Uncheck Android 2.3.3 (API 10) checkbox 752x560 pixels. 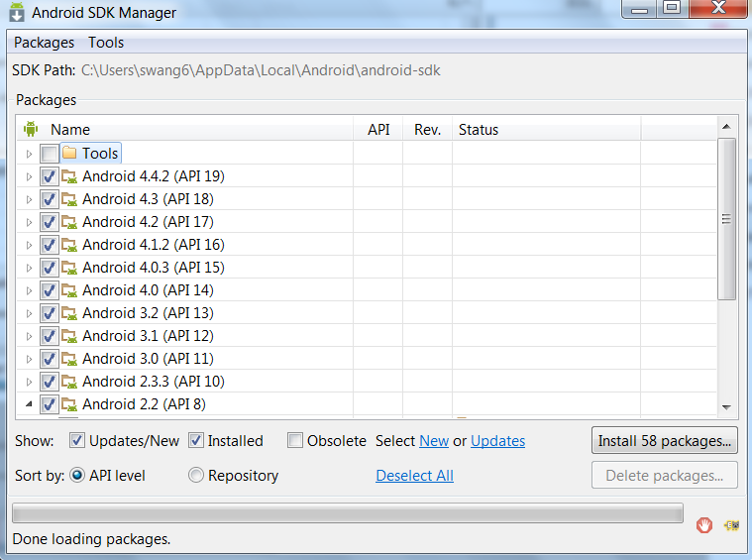pyautogui.click(x=49, y=382)
